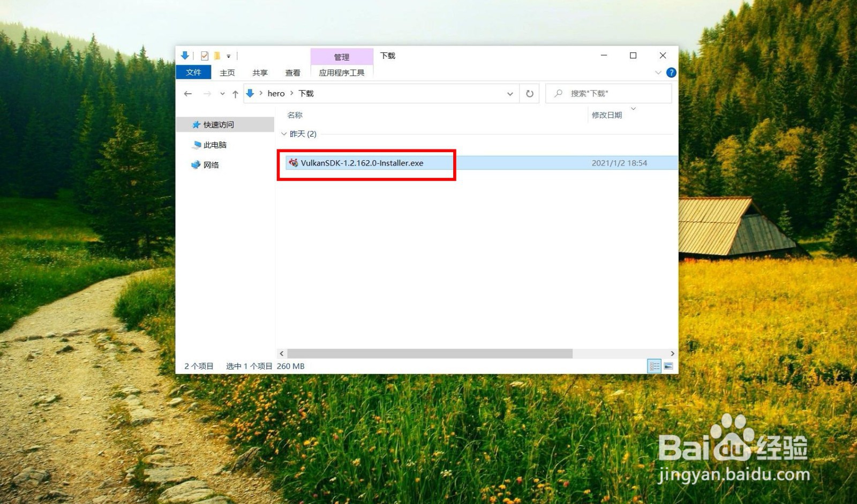The image size is (857, 504).
Task: Go back with the left arrow
Action: pyautogui.click(x=188, y=94)
